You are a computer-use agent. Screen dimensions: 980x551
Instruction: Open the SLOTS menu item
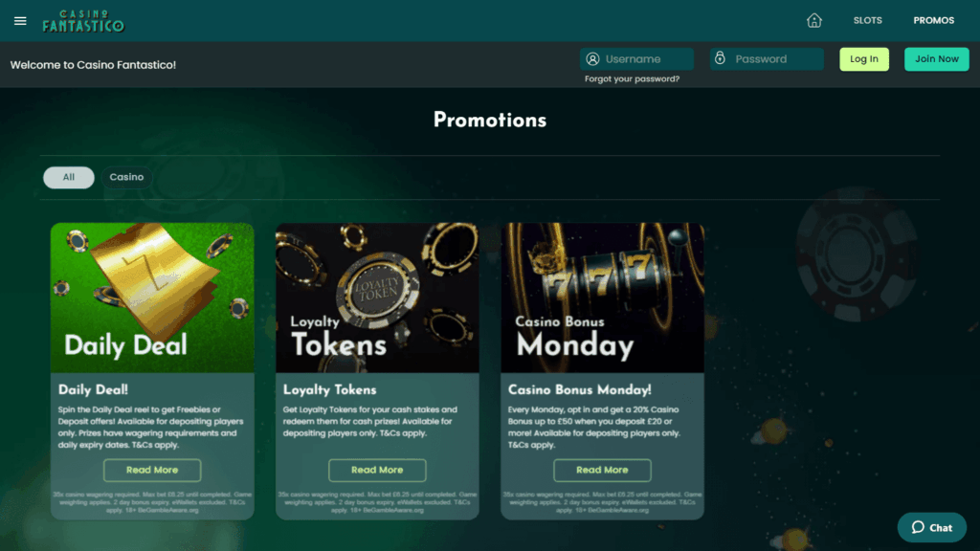pyautogui.click(x=868, y=20)
